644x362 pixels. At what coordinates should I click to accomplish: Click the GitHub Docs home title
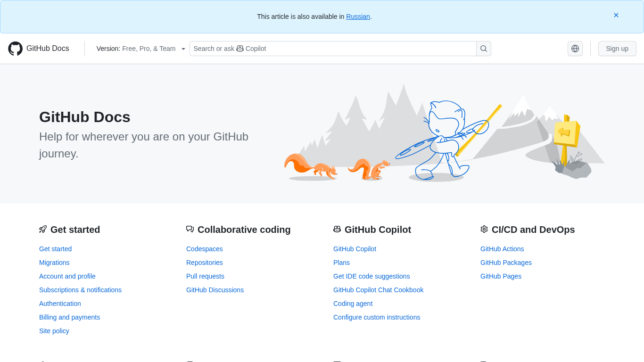tap(48, 49)
